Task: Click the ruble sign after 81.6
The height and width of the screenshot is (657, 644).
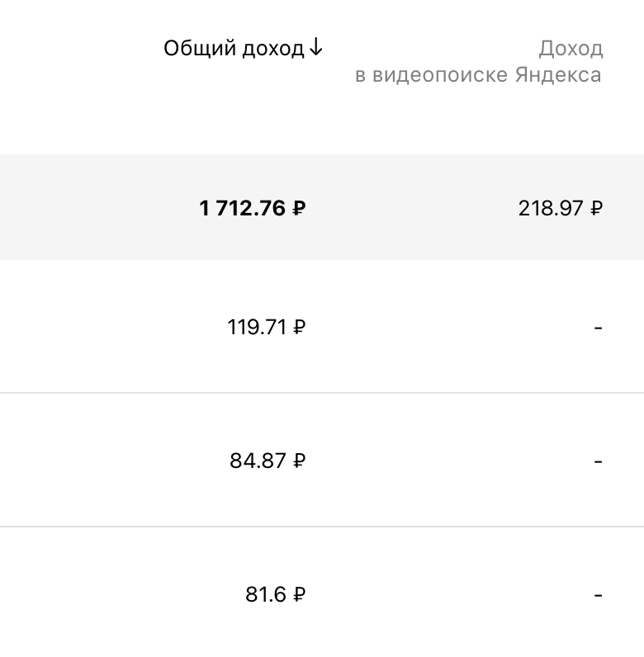Action: pyautogui.click(x=300, y=594)
